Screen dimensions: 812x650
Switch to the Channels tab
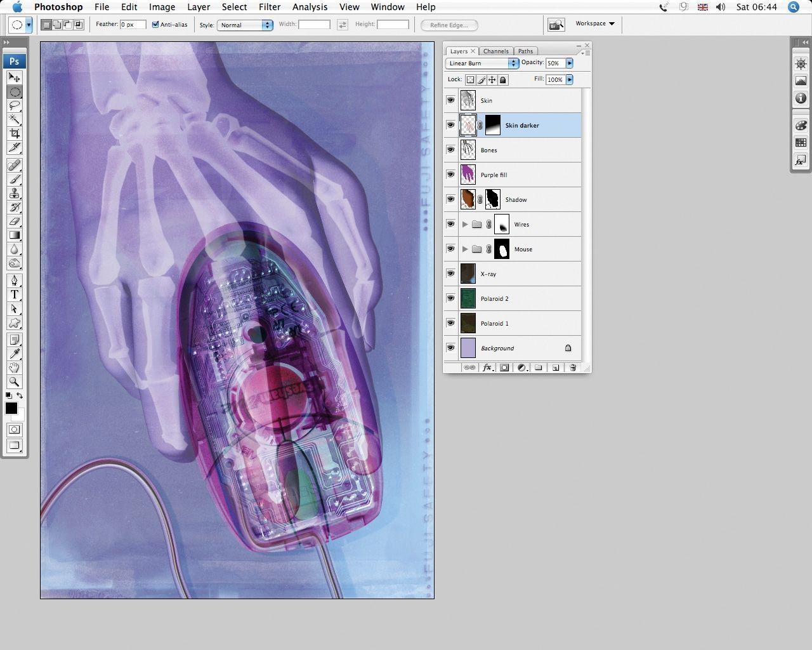[495, 51]
